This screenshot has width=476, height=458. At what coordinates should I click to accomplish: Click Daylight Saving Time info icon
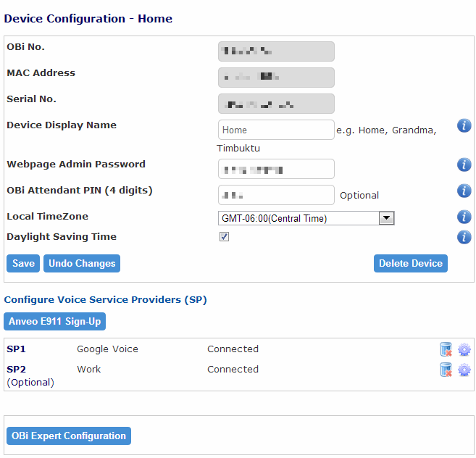464,237
